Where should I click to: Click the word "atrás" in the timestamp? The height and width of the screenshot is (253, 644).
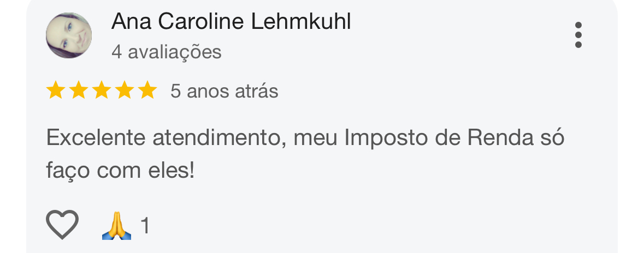point(257,91)
